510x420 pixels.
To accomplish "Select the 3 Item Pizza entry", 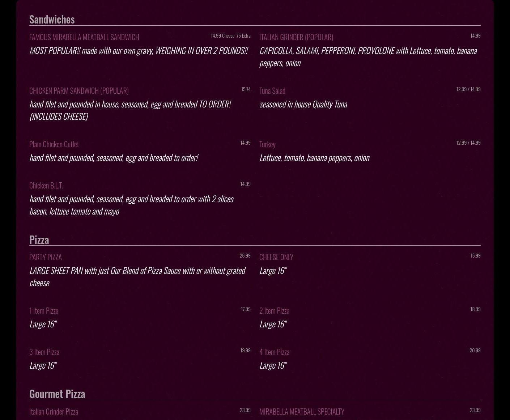I will click(44, 352).
